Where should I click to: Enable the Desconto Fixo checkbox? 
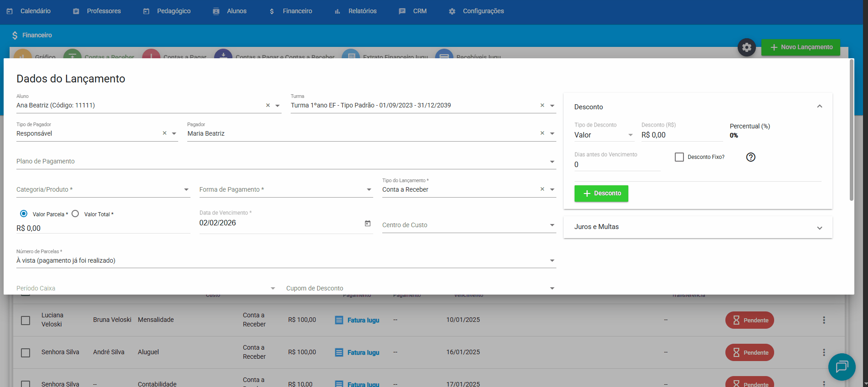click(x=679, y=157)
